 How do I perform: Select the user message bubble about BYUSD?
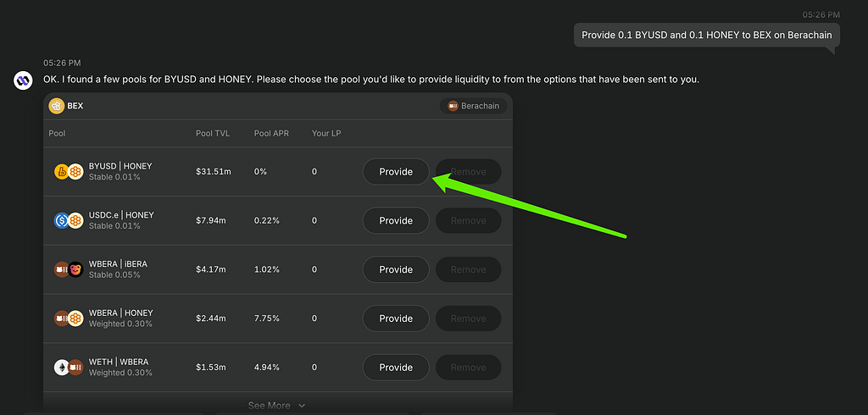[707, 35]
